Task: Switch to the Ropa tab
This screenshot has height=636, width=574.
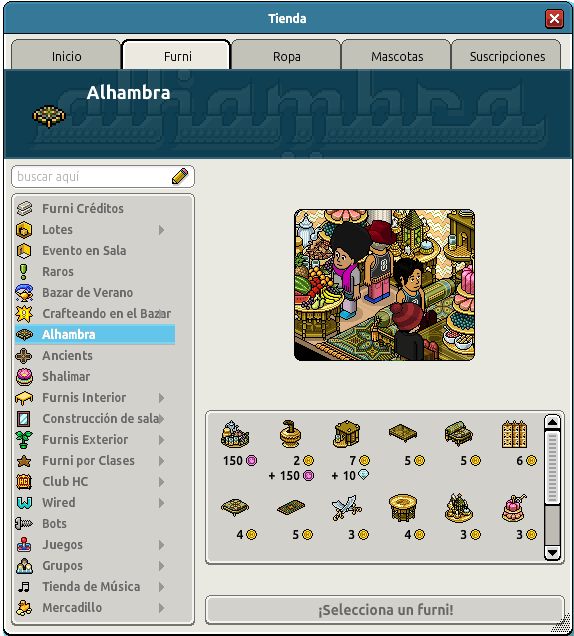Action: [x=286, y=55]
